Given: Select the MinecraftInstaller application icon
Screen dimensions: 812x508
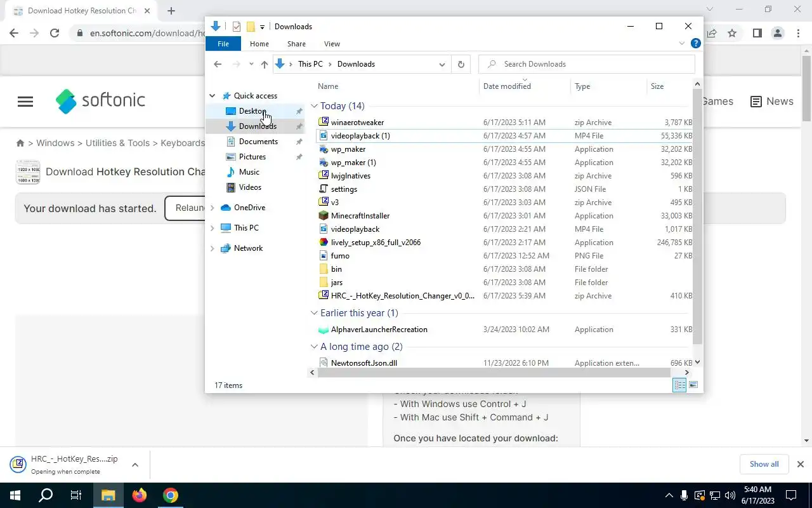Looking at the screenshot, I should [324, 215].
